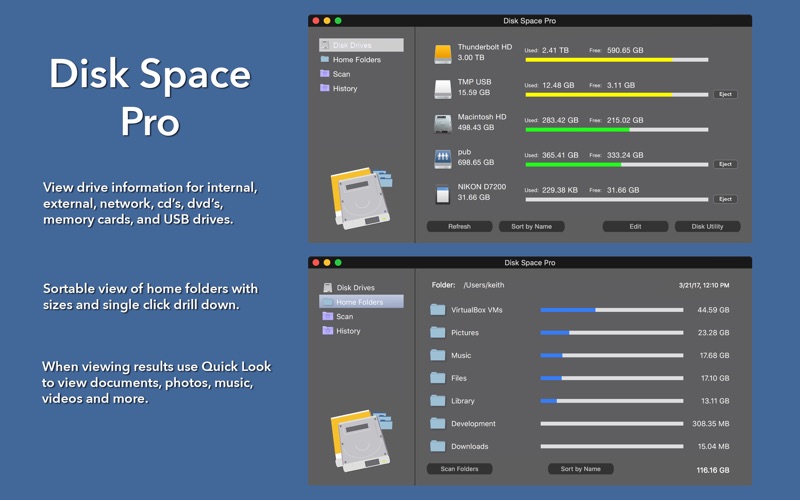The height and width of the screenshot is (500, 800).
Task: Select the pub network drive icon
Action: (x=442, y=159)
